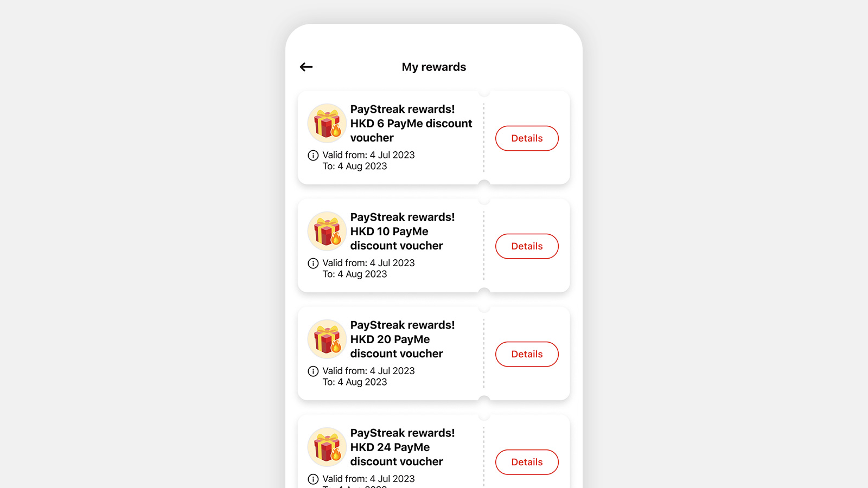Open Details for HKD 6 discount voucher

527,138
